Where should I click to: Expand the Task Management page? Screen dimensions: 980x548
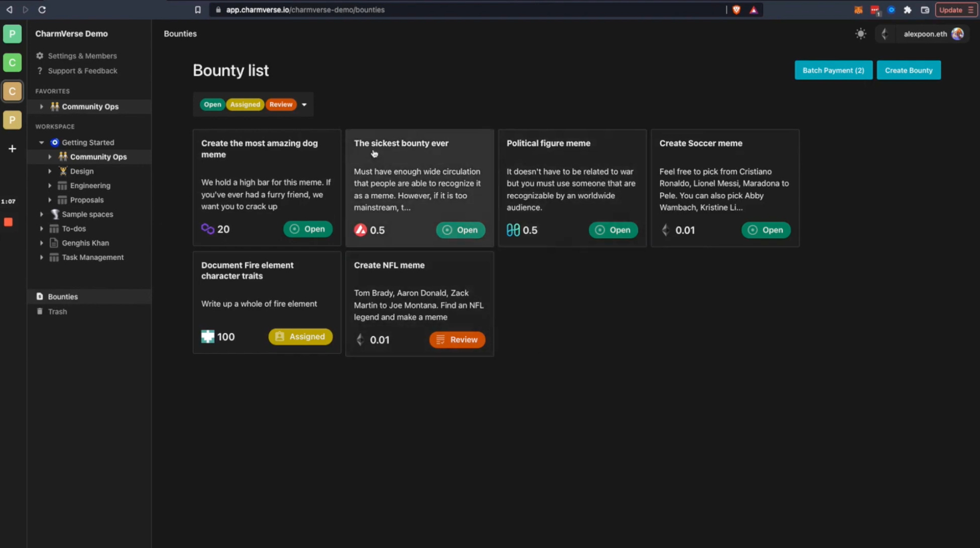coord(42,257)
